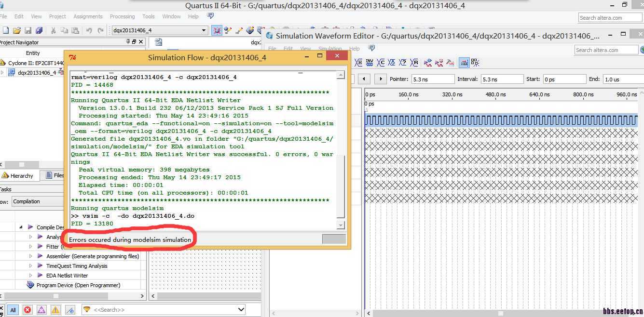Image resolution: width=644 pixels, height=317 pixels.
Task: Collapse the Compile Design task
Action: 21,227
